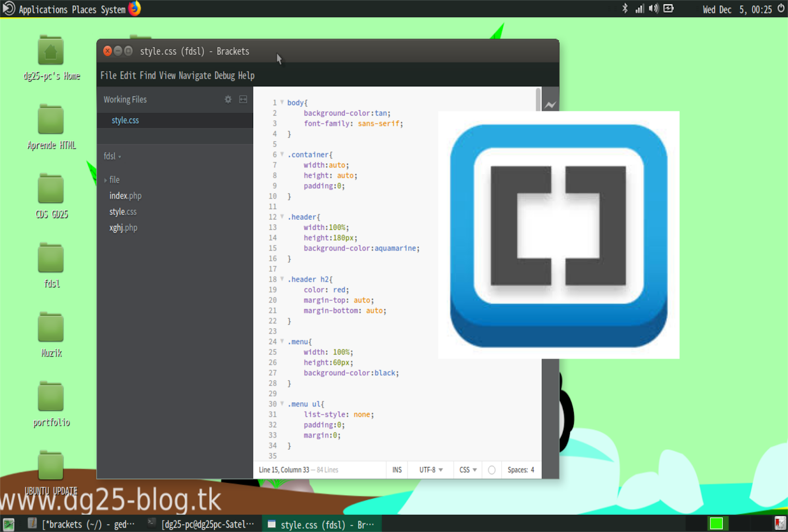Image resolution: width=788 pixels, height=532 pixels.
Task: Toggle INS insert mode in the status bar
Action: [396, 469]
